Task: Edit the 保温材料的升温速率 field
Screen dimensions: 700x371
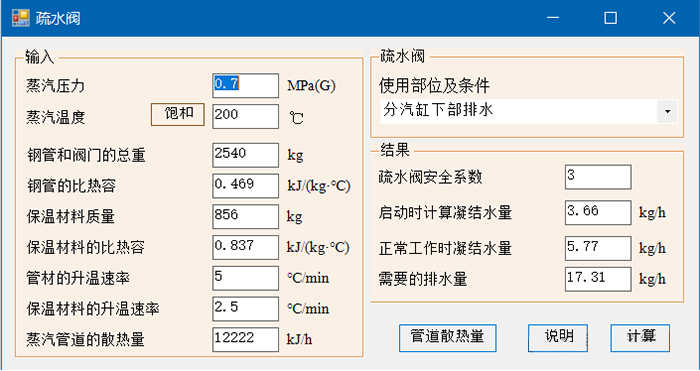Action: point(246,309)
